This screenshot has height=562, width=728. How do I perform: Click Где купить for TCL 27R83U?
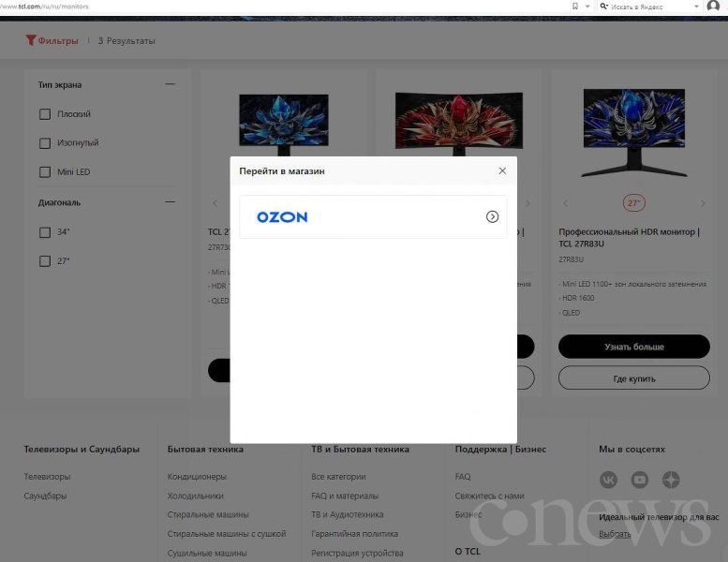(x=633, y=378)
